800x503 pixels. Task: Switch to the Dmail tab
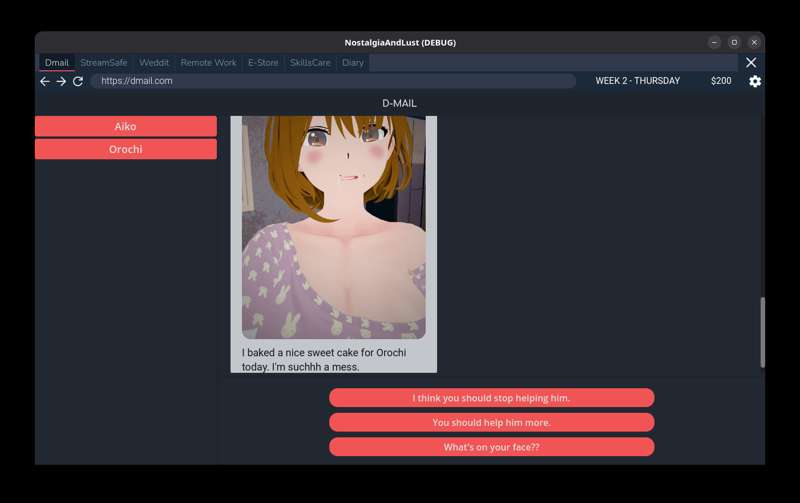point(57,62)
